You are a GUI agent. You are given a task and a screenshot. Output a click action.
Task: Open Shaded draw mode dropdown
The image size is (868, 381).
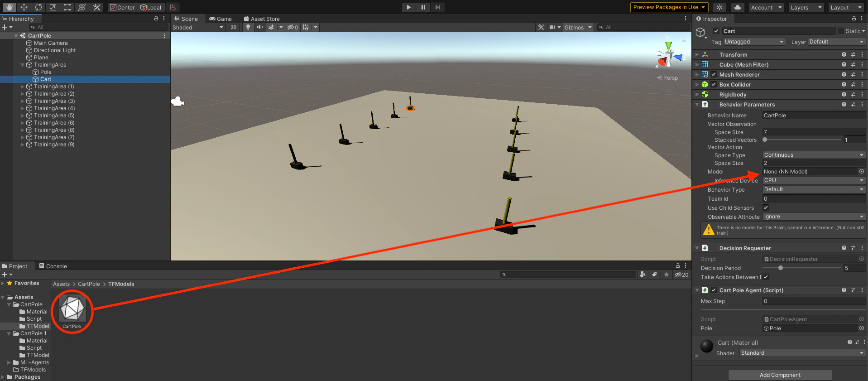pyautogui.click(x=198, y=27)
